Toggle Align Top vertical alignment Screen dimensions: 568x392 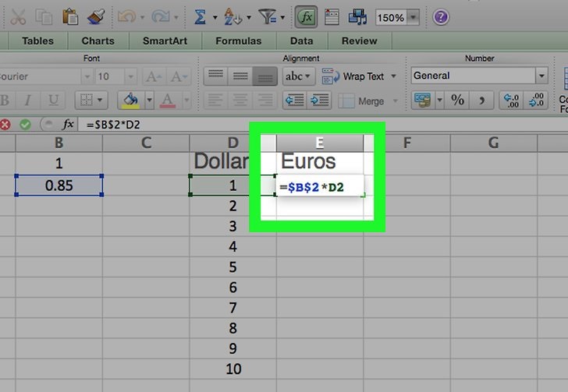pyautogui.click(x=216, y=76)
